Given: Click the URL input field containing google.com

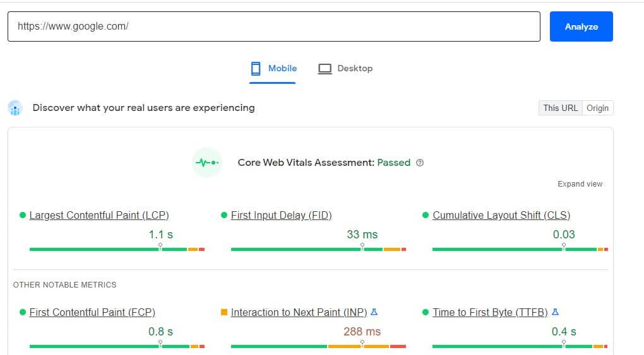Looking at the screenshot, I should tap(274, 26).
